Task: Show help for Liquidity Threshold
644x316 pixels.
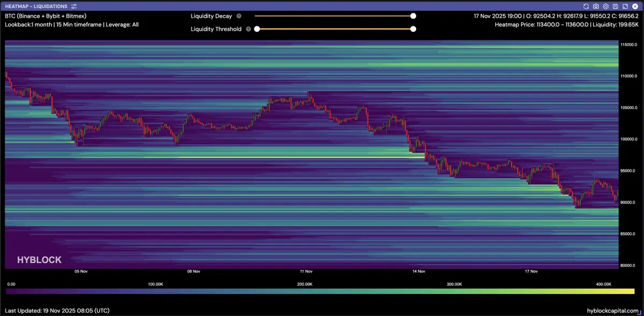Action: (248, 29)
